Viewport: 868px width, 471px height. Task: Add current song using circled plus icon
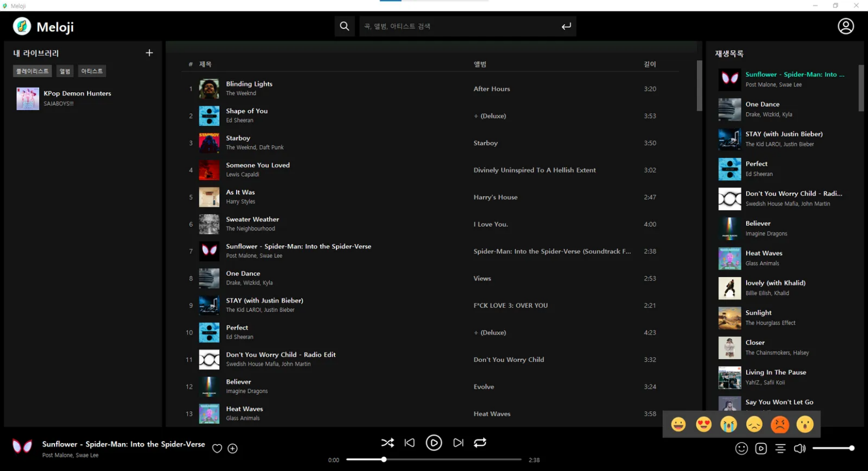click(232, 448)
